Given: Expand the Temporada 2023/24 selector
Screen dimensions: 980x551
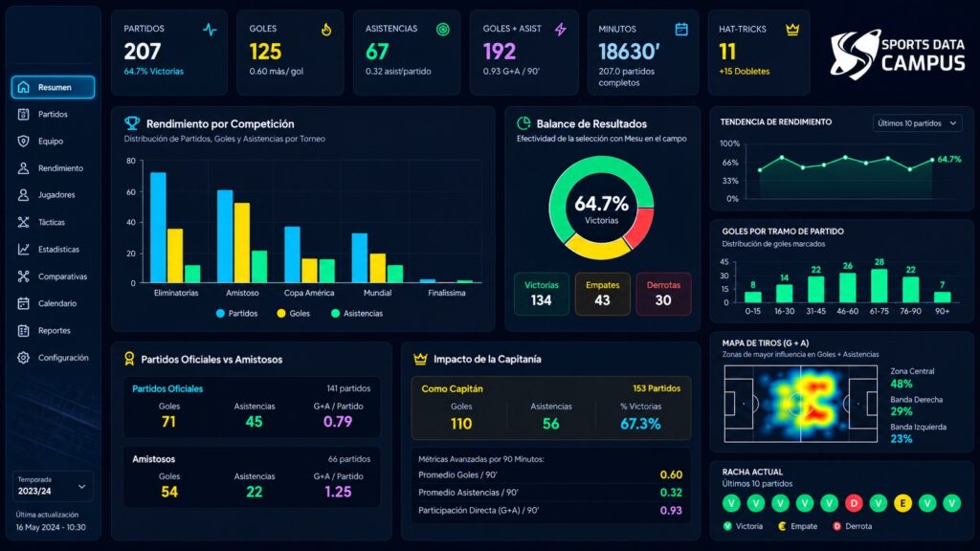Looking at the screenshot, I should click(53, 486).
